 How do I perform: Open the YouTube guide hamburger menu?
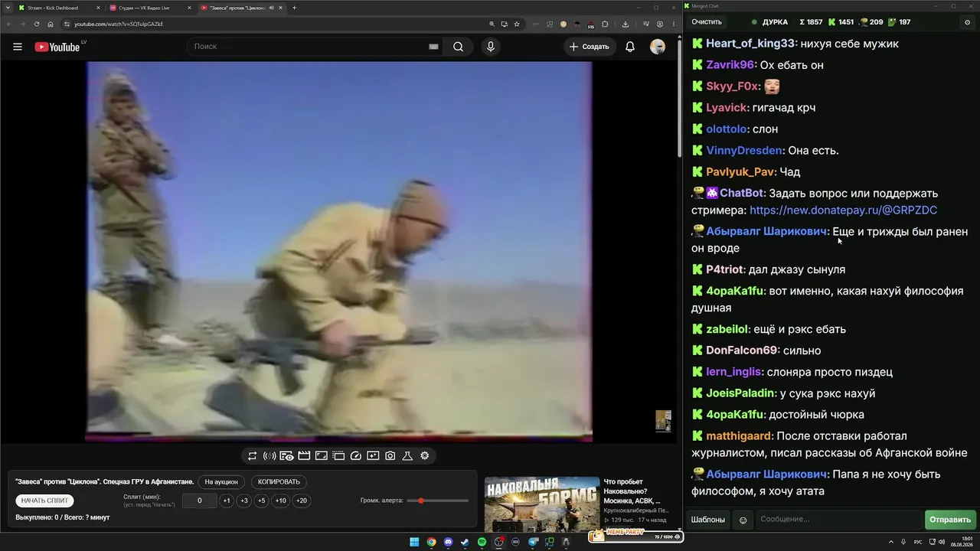click(18, 47)
